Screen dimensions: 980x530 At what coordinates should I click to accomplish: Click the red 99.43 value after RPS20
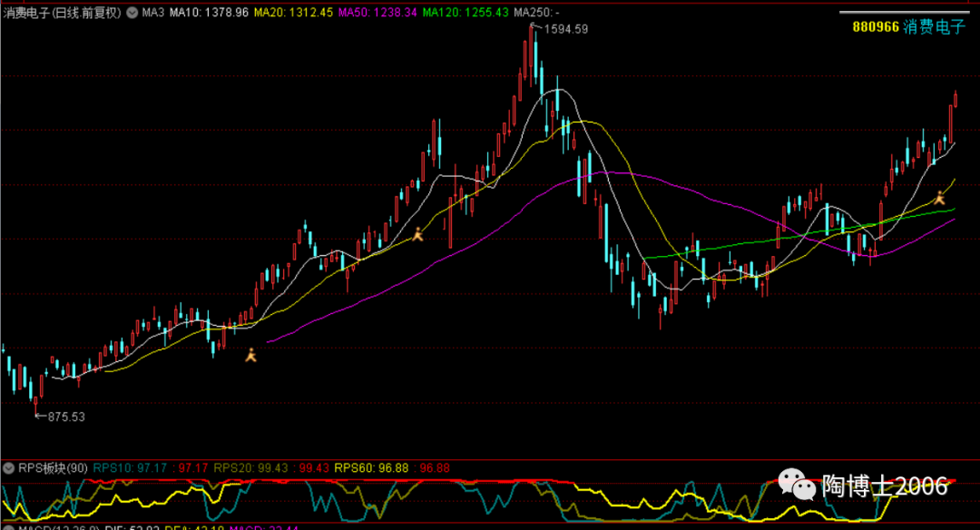[314, 468]
